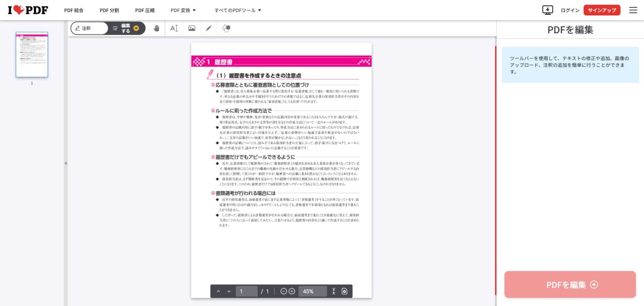Open the PDF 結合 menu item

tap(74, 10)
